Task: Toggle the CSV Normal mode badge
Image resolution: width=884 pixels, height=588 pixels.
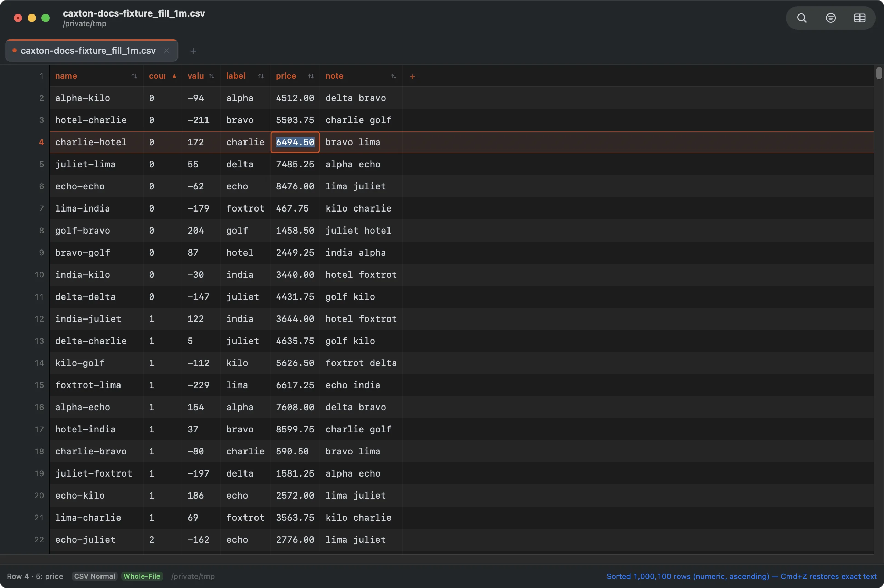Action: click(95, 576)
